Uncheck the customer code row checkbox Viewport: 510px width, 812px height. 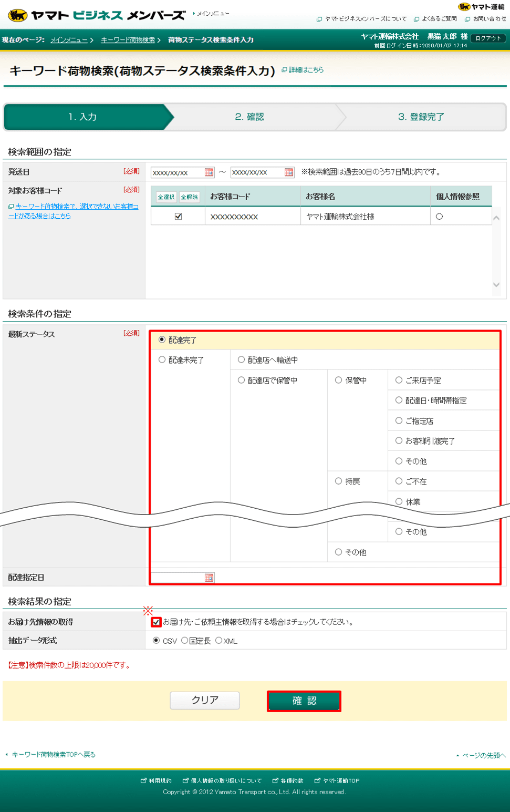click(177, 215)
